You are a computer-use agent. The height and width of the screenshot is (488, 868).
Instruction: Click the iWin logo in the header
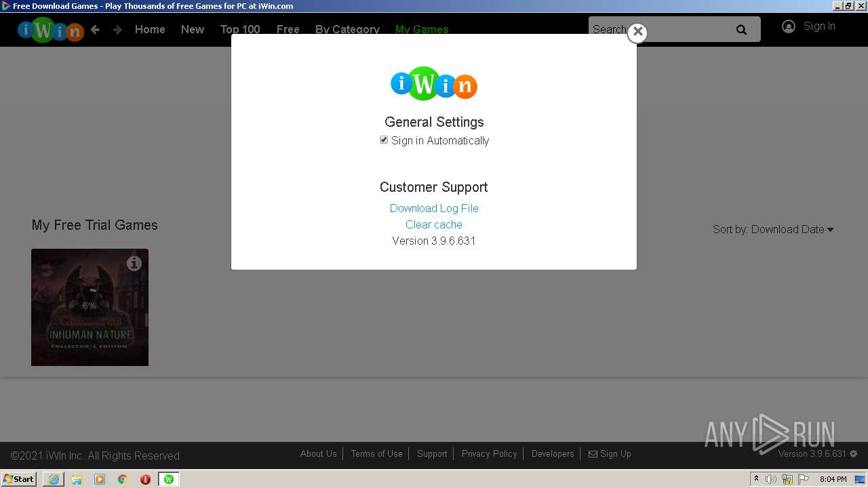tap(51, 30)
